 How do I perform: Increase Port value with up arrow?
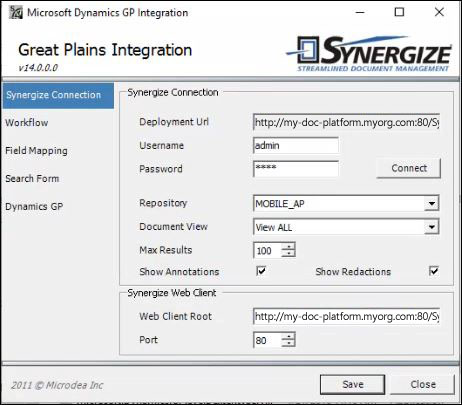click(288, 336)
